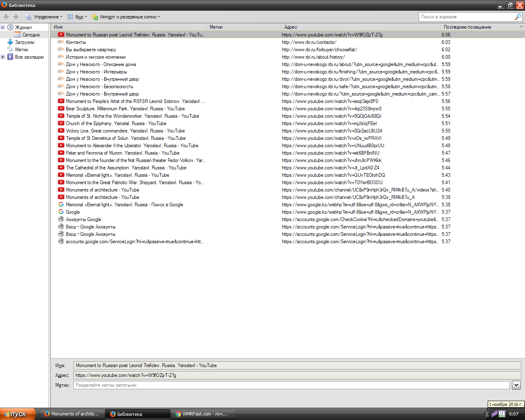Open the Управление menu
The height and width of the screenshot is (420, 525).
43,17
